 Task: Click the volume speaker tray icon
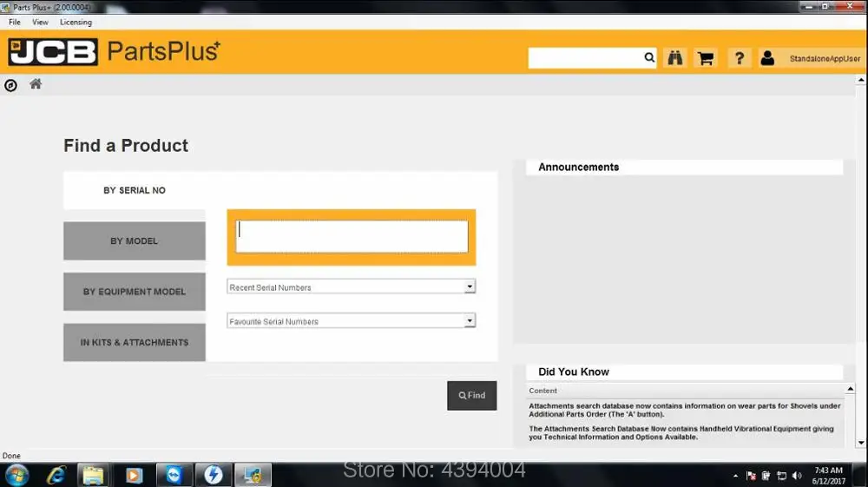point(797,476)
